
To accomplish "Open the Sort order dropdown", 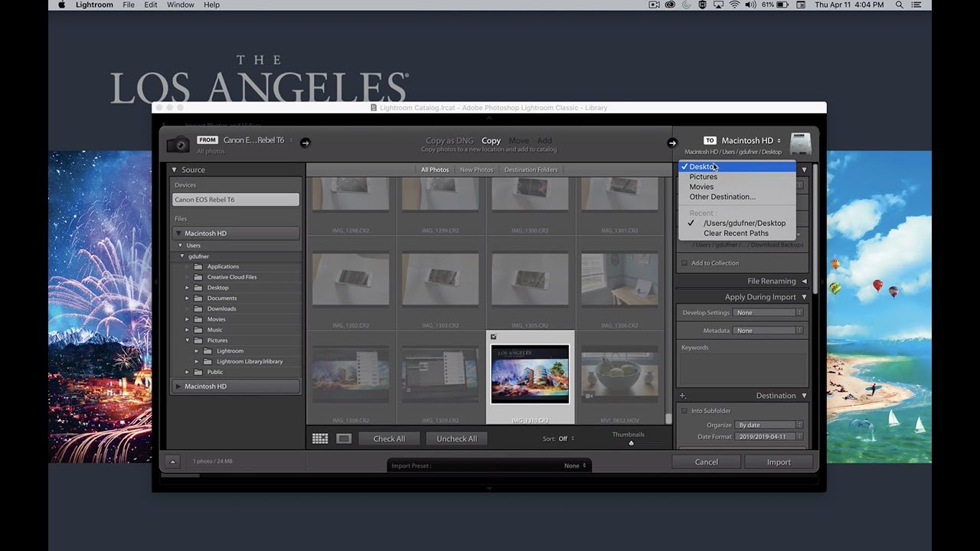I will tap(567, 439).
